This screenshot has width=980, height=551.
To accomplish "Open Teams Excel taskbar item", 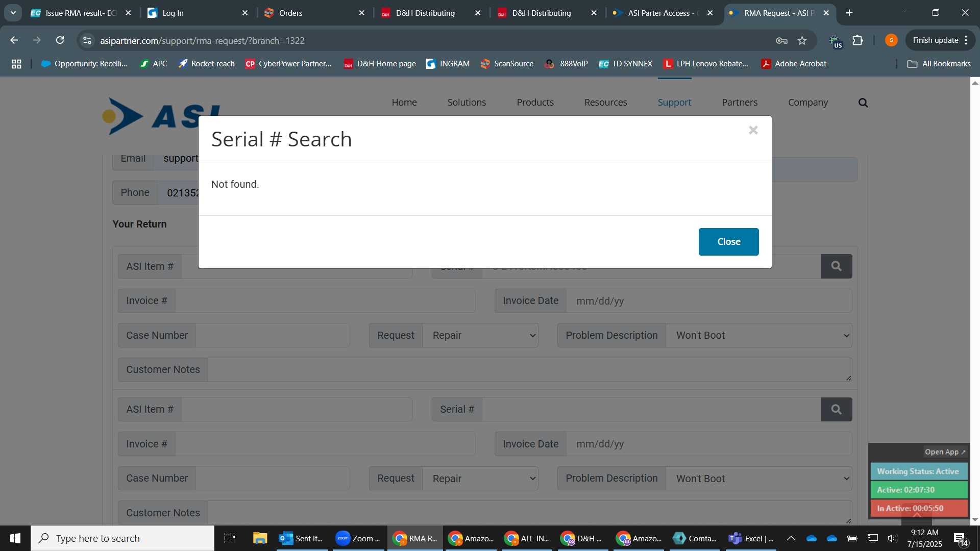I will click(750, 538).
